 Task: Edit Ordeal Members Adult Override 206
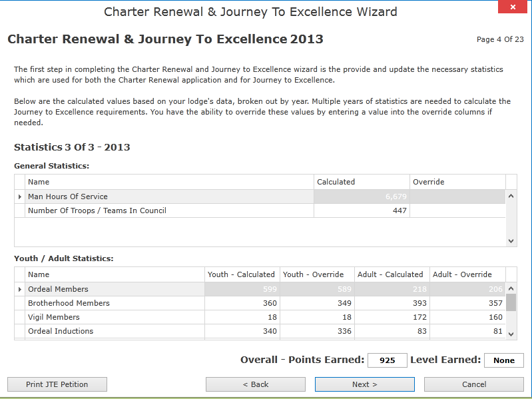coord(467,289)
